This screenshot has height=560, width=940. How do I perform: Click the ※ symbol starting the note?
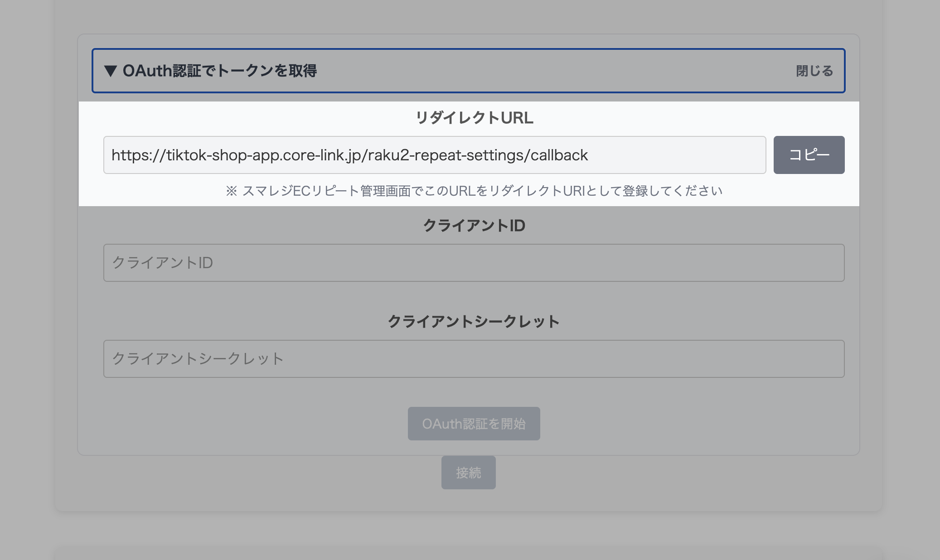pyautogui.click(x=231, y=191)
